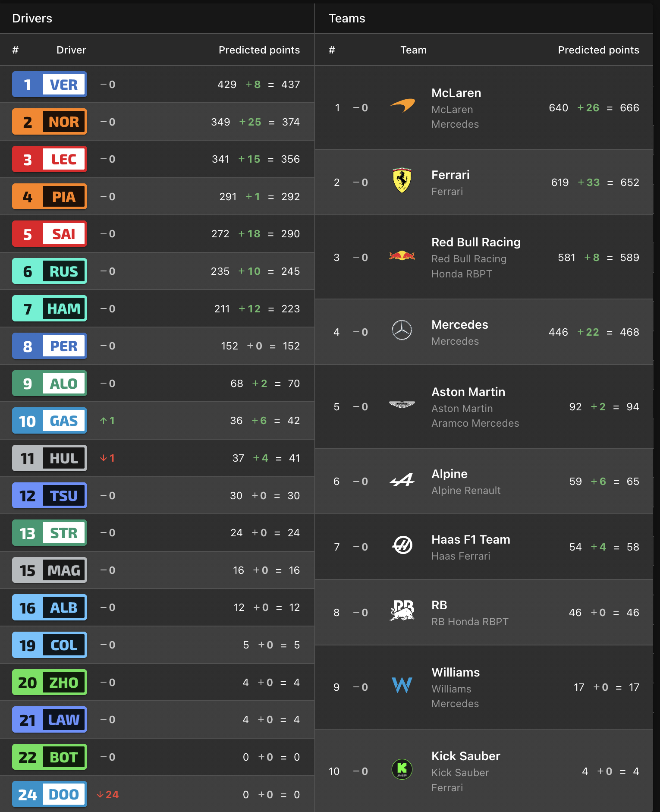The image size is (660, 812).
Task: Click the DOO driver badge
Action: (50, 794)
